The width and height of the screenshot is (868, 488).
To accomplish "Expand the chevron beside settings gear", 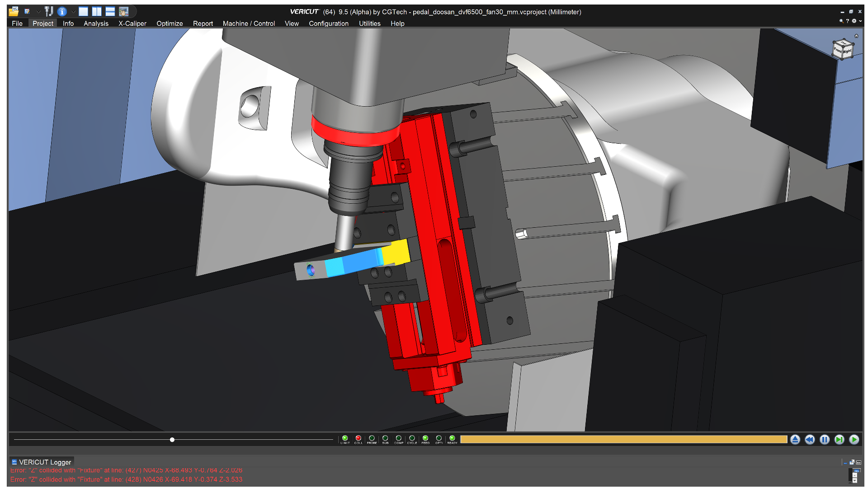I will (x=860, y=21).
